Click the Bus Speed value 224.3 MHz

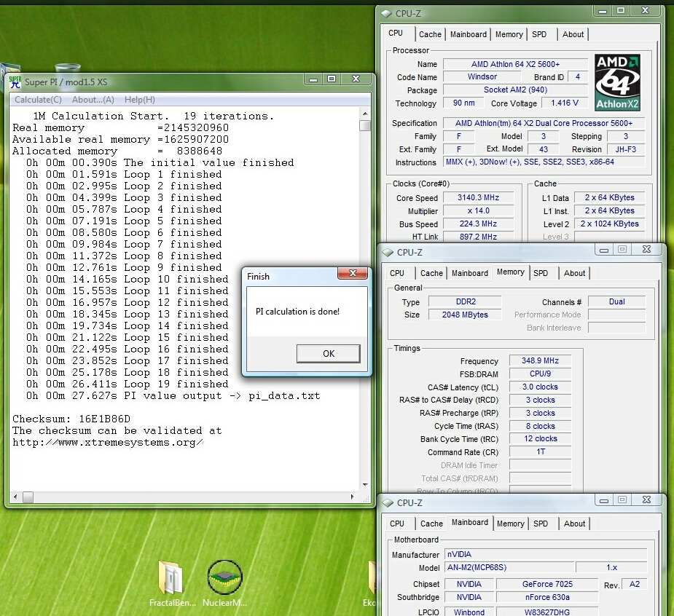tap(478, 224)
